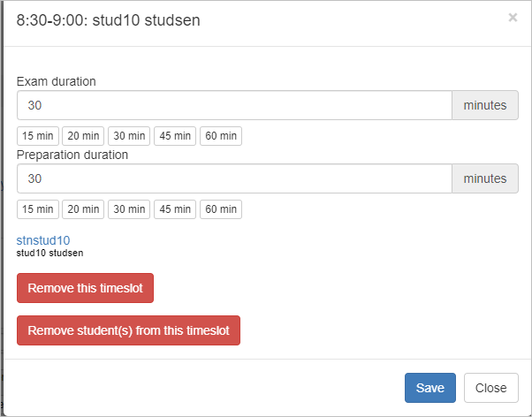This screenshot has height=417, width=532.
Task: Set preparation duration to 20 min
Action: tap(83, 209)
